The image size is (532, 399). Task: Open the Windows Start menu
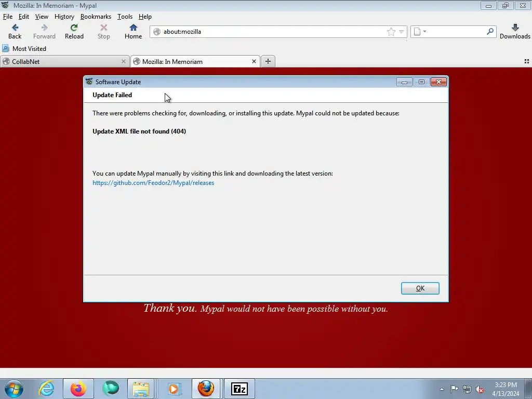click(14, 389)
